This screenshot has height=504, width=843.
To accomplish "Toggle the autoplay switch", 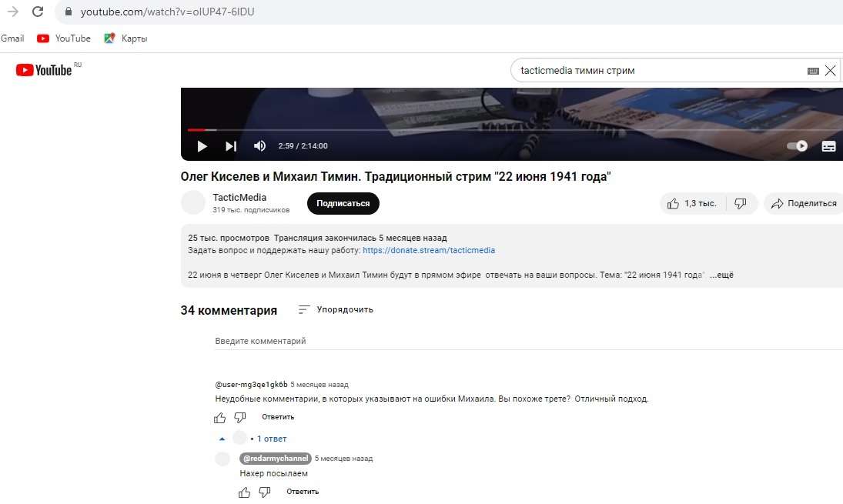I will click(797, 145).
